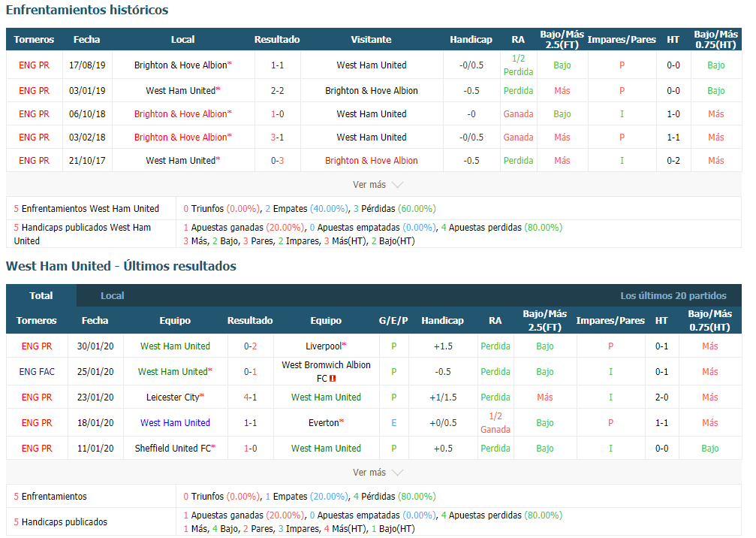Select 1/2 Ganada result in Everton row
Viewport: 756px width, 538px height.
495,423
